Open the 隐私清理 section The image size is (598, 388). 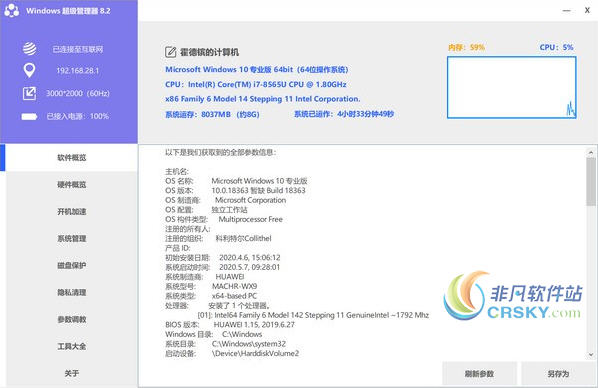(72, 293)
